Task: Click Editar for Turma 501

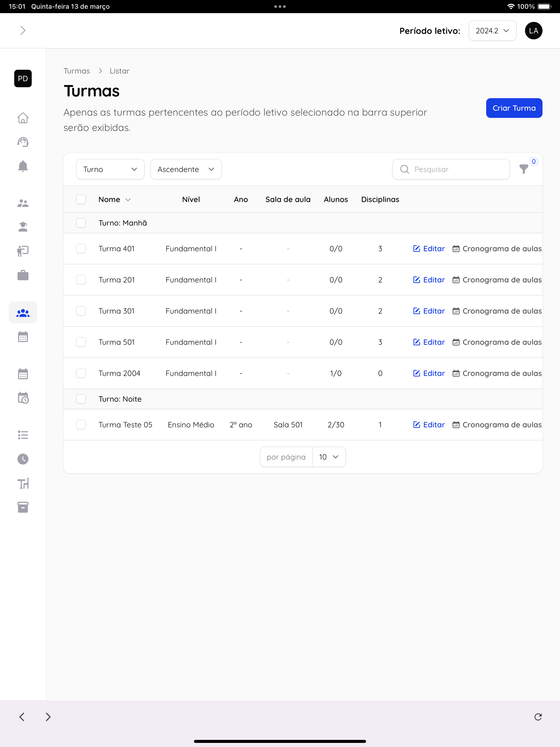Action: point(428,342)
